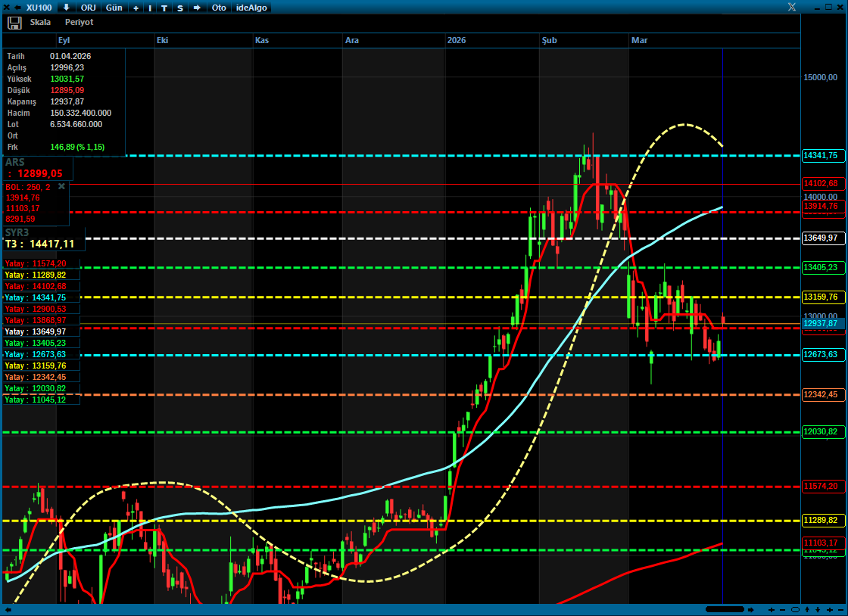Click the I toolbar button
Image resolution: width=848 pixels, height=616 pixels.
click(x=150, y=8)
